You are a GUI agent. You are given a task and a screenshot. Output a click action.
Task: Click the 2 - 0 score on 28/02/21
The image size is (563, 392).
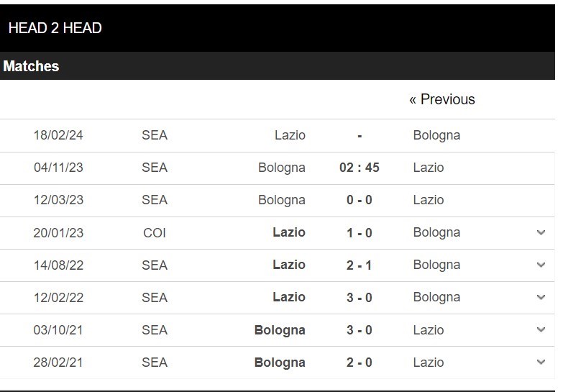(360, 363)
